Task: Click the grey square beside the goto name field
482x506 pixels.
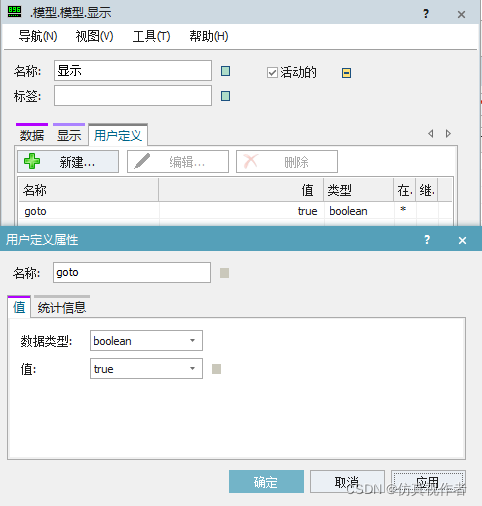Action: 224,273
